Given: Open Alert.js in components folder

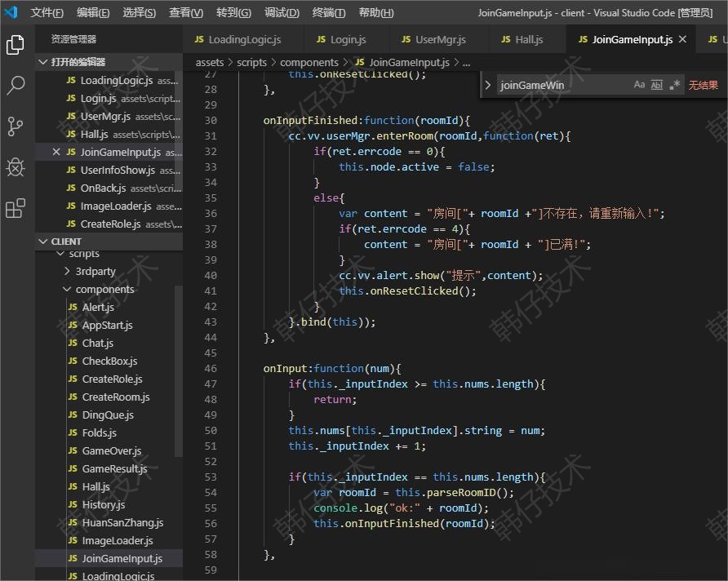Looking at the screenshot, I should (x=109, y=307).
